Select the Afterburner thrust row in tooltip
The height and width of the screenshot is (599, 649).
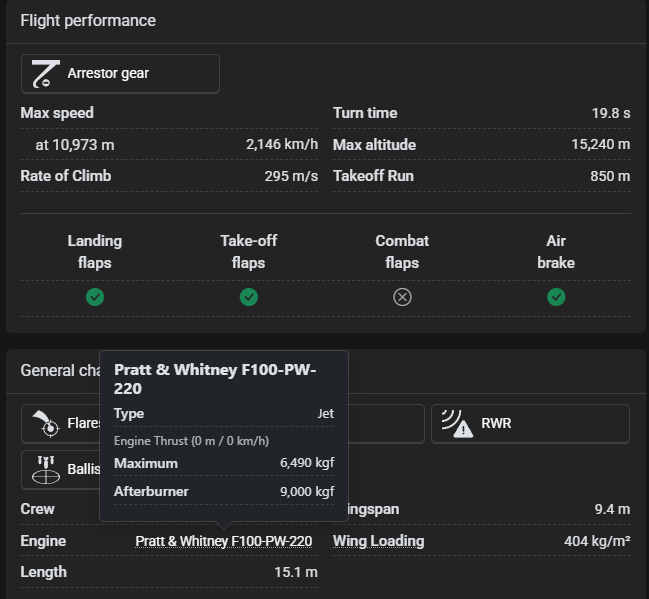point(223,491)
